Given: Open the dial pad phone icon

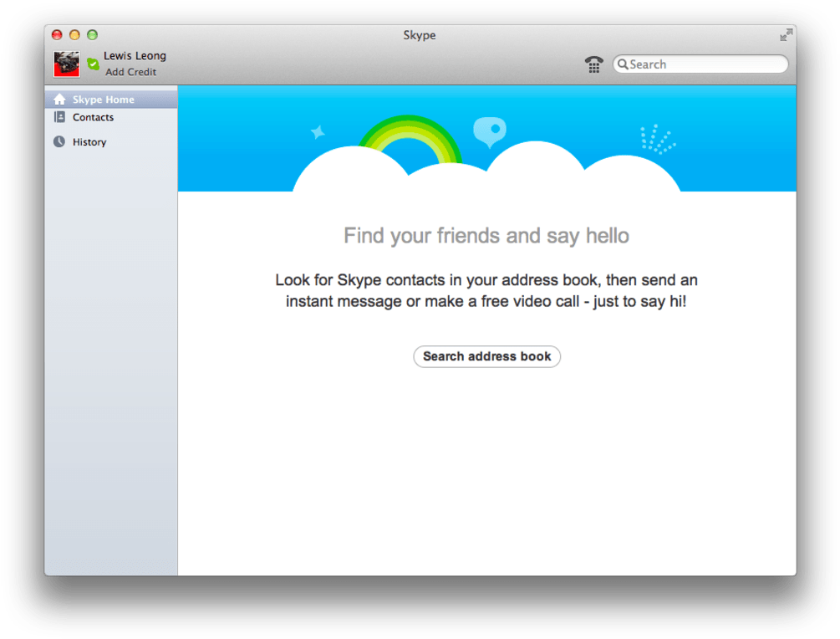Looking at the screenshot, I should coord(593,64).
